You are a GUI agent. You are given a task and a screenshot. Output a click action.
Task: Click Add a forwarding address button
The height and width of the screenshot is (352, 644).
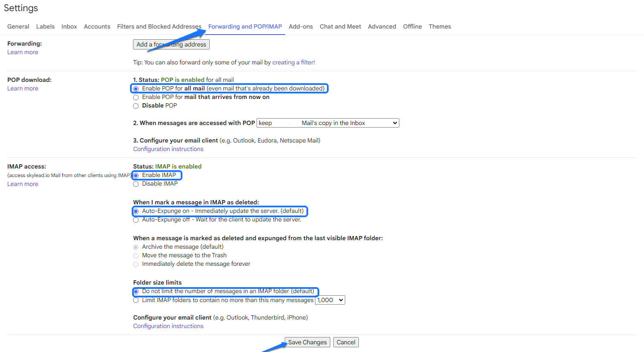click(x=171, y=44)
